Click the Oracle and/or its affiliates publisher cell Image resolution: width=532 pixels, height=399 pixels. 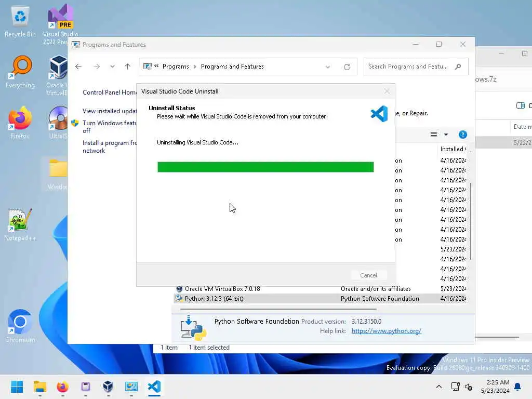coord(376,289)
